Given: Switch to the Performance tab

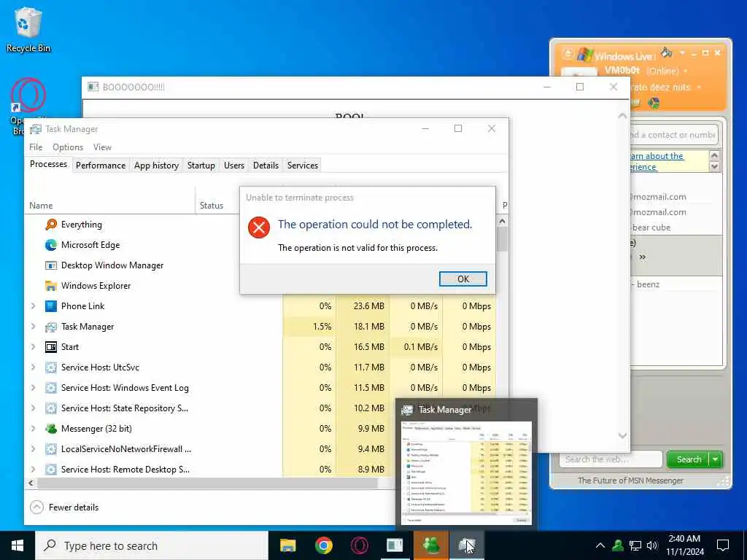Looking at the screenshot, I should tap(101, 166).
